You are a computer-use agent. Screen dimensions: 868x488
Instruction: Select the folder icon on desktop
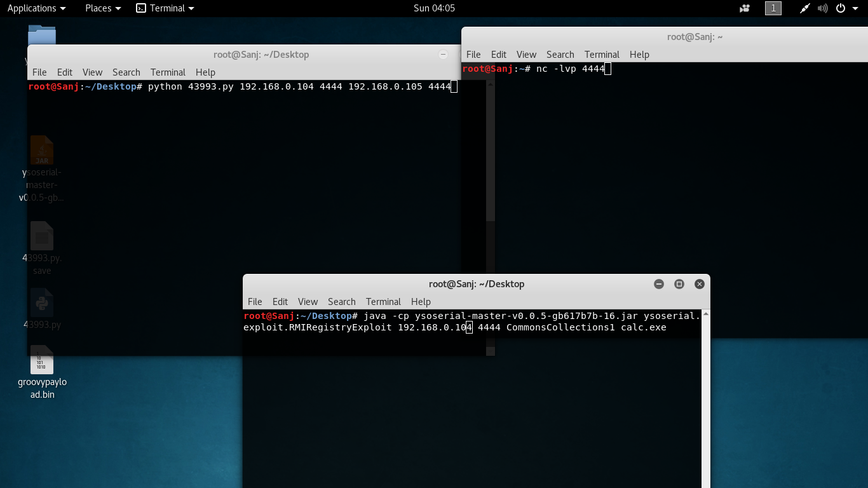click(42, 36)
